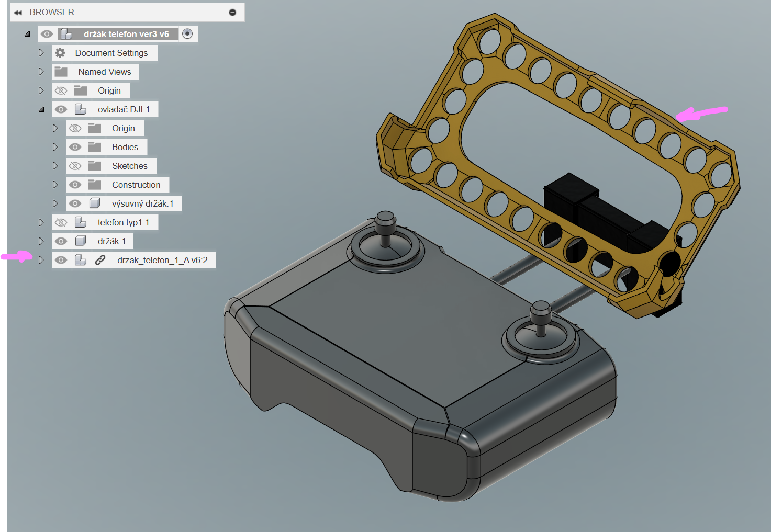The image size is (771, 532).
Task: Click the component icon of telefon typ1:1
Action: pyautogui.click(x=81, y=222)
